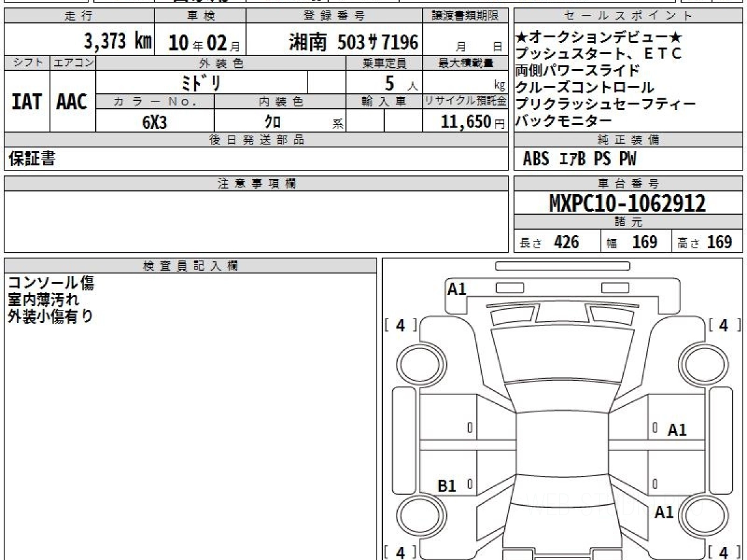Select chassis number MXPC10-1062912
The image size is (747, 560).
627,203
